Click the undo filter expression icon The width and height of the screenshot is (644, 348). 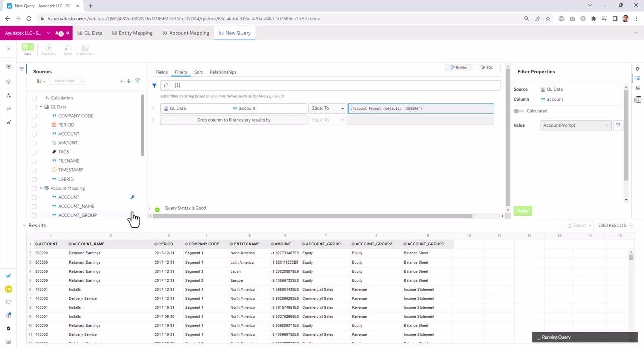pyautogui.click(x=166, y=85)
